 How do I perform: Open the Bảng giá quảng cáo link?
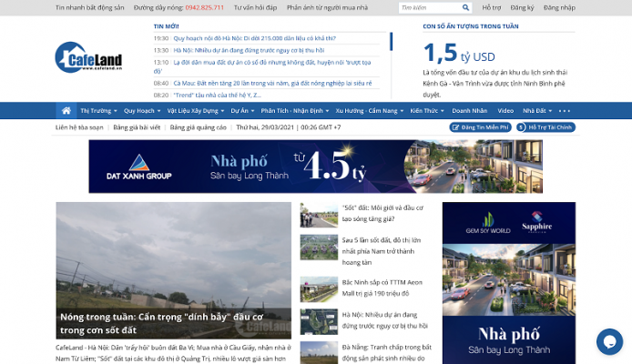point(198,127)
